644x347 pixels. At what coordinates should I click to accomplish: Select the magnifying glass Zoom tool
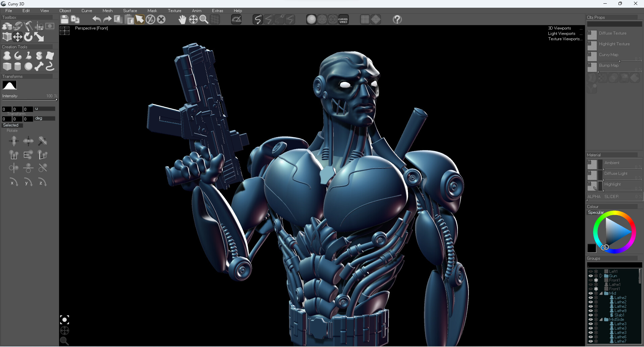pos(204,19)
